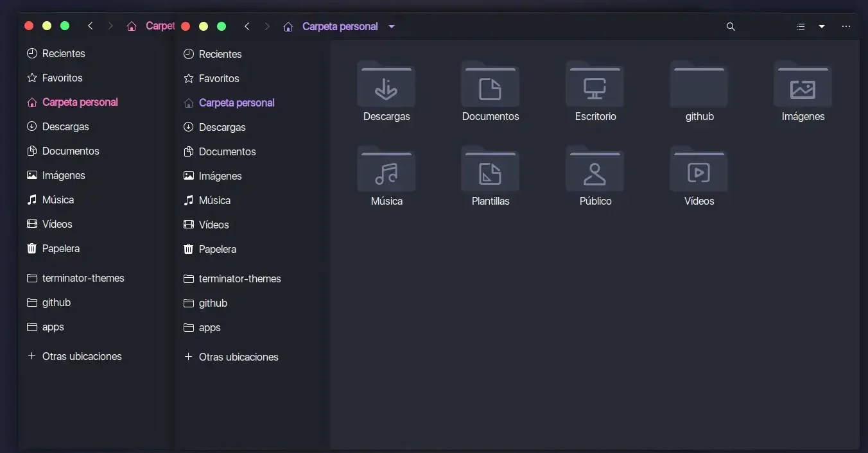Open the Música folder in the main grid

coord(386,171)
